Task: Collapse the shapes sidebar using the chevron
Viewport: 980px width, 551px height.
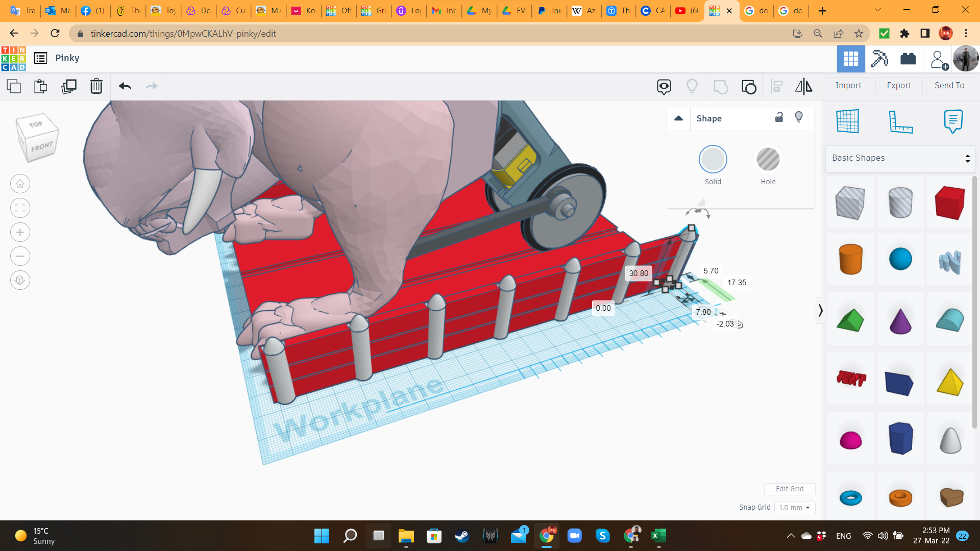Action: point(820,310)
